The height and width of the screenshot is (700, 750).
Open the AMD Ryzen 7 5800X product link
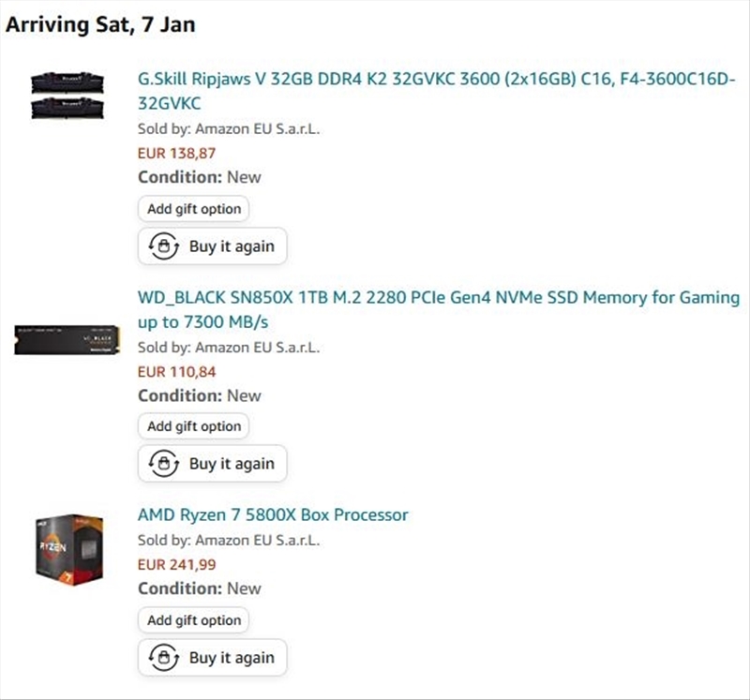pyautogui.click(x=273, y=515)
